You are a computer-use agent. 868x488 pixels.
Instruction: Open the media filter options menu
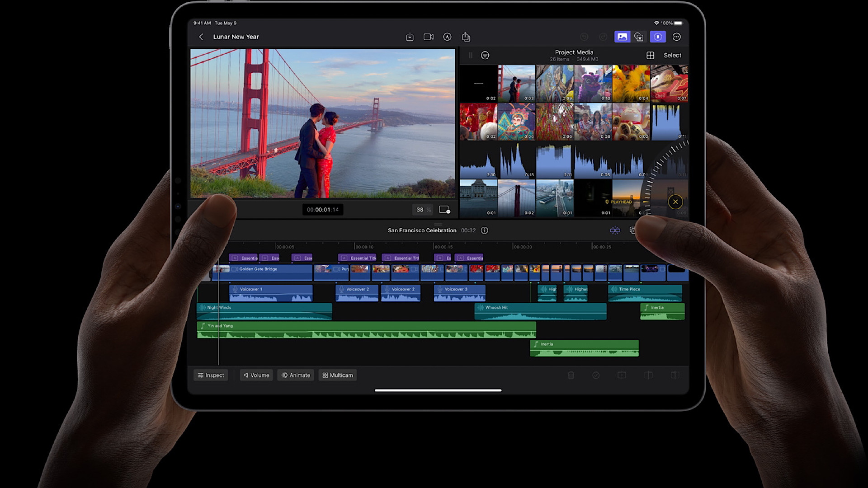point(485,55)
